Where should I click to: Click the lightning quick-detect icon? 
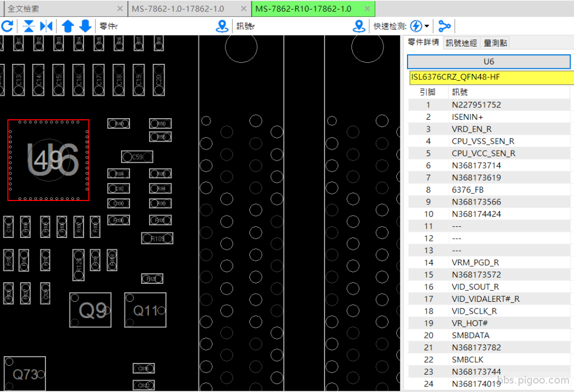(416, 26)
